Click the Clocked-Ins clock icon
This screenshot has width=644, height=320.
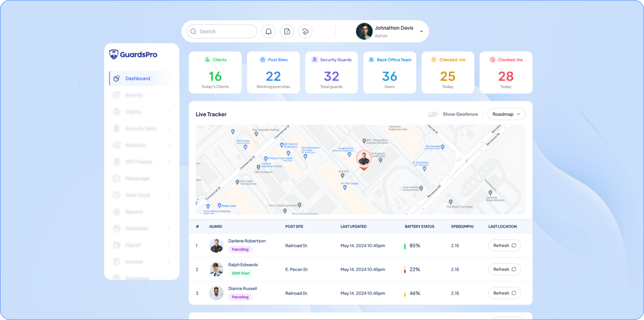coord(492,60)
